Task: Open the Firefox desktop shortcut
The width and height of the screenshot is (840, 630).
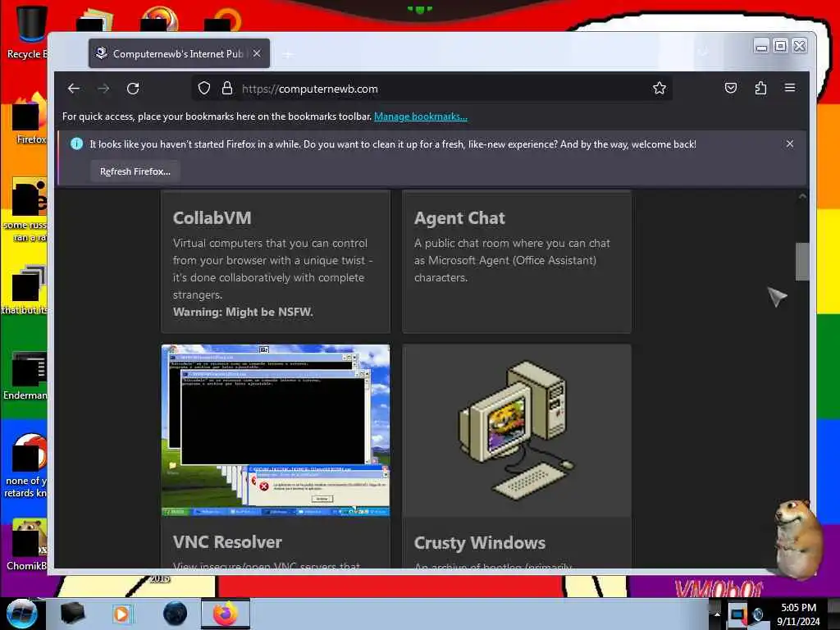Action: (x=30, y=119)
